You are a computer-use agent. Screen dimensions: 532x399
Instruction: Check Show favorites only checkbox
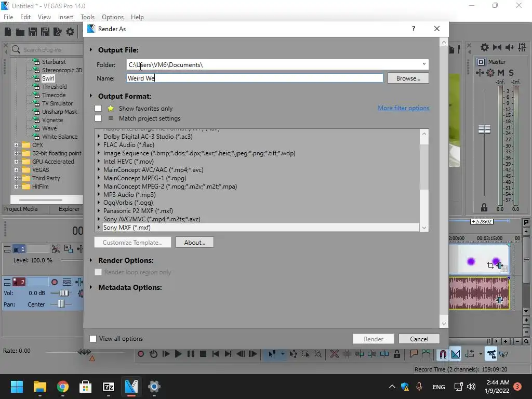[x=98, y=109]
